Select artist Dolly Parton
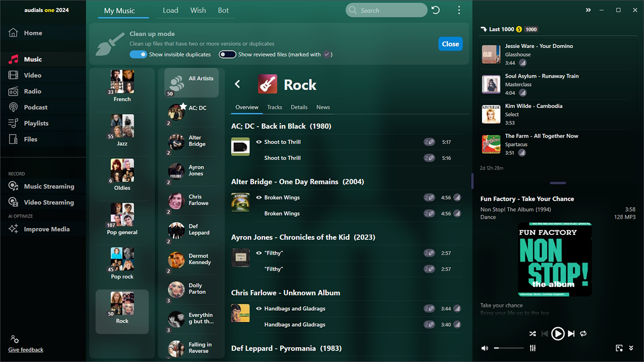The width and height of the screenshot is (644, 362). 192,290
